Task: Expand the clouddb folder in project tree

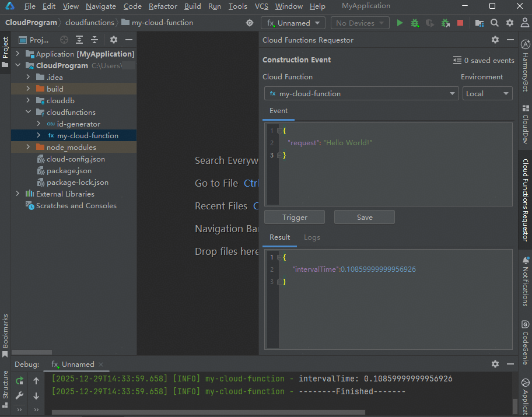Action: 28,100
